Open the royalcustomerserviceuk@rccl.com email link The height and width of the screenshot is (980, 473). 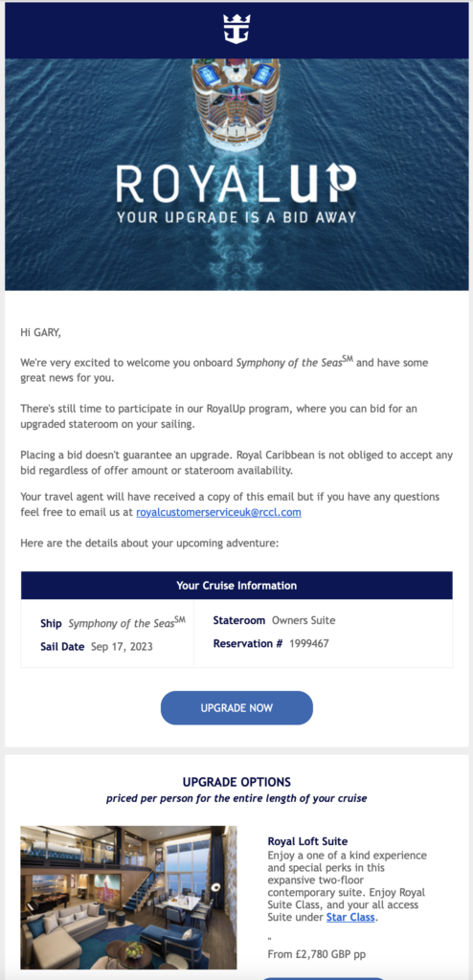pos(218,513)
